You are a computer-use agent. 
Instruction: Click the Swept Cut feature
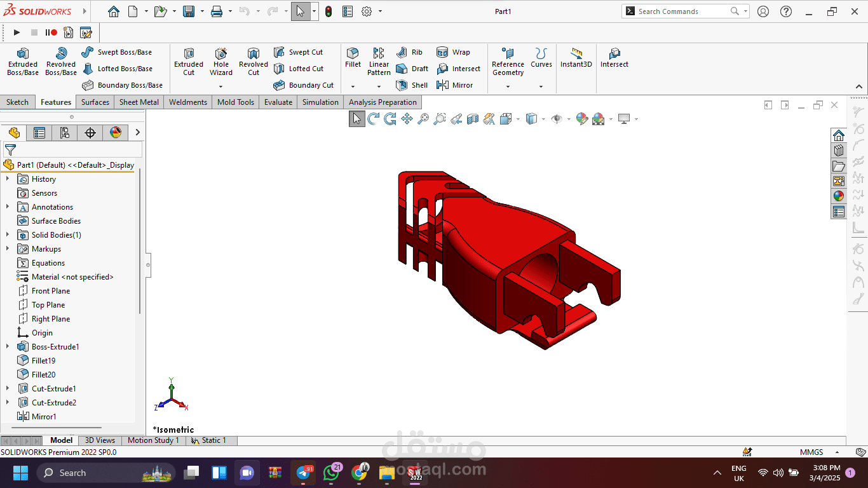(x=298, y=52)
